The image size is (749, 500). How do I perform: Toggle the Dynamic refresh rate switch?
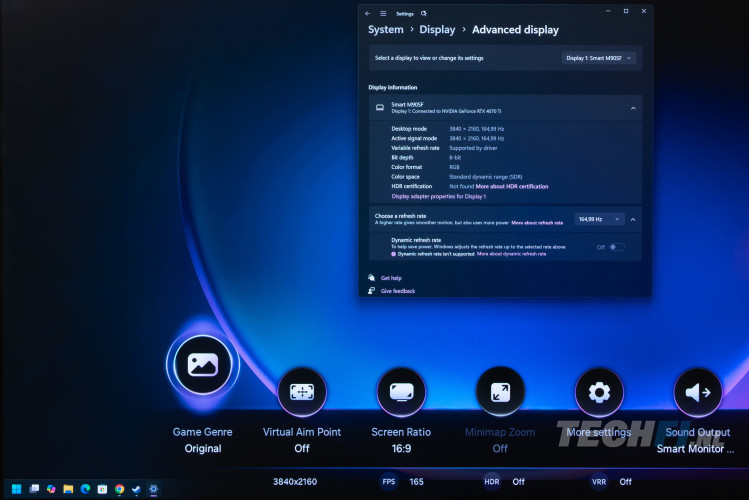click(x=617, y=247)
